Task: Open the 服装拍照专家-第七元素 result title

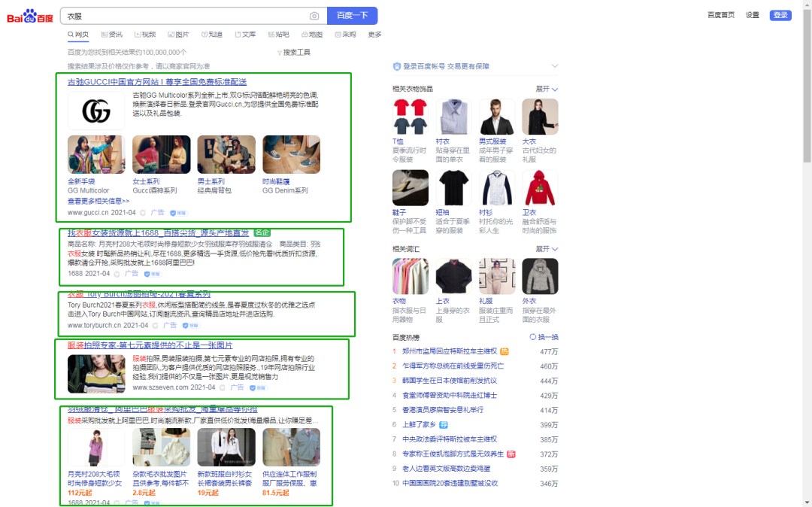Action: point(150,345)
